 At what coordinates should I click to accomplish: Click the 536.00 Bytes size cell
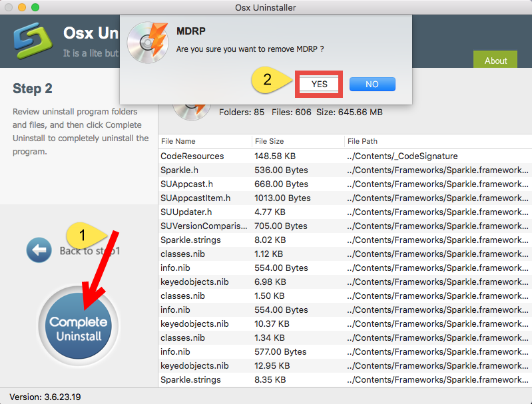[281, 170]
